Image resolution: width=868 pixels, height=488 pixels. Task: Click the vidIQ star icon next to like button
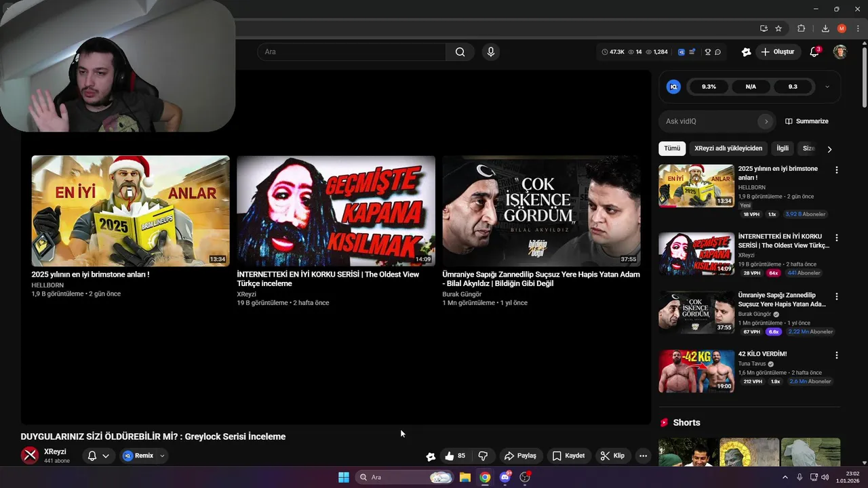[x=431, y=456]
